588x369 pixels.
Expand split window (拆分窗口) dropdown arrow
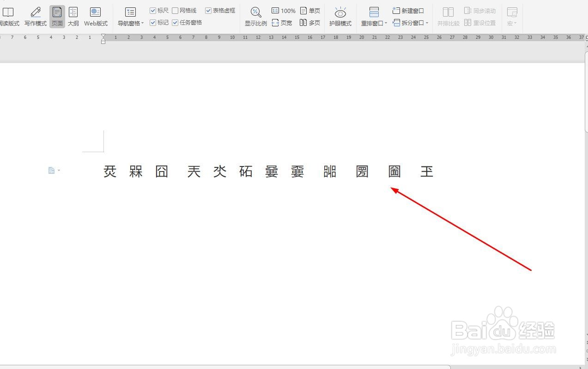point(427,23)
